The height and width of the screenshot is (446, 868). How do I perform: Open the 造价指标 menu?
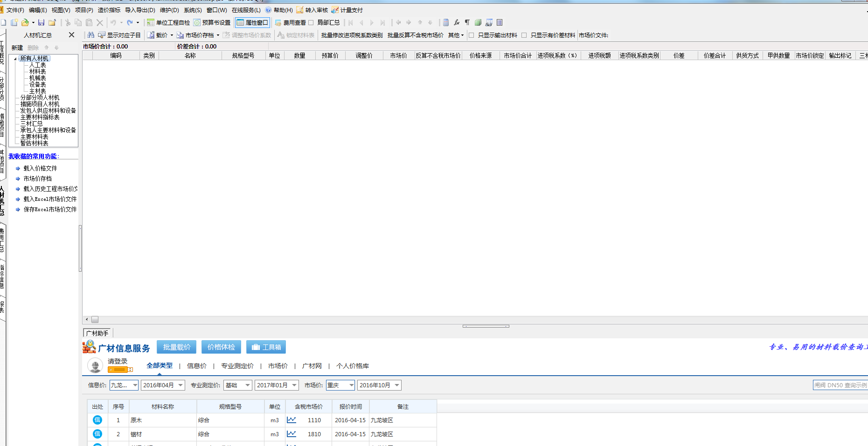[109, 10]
